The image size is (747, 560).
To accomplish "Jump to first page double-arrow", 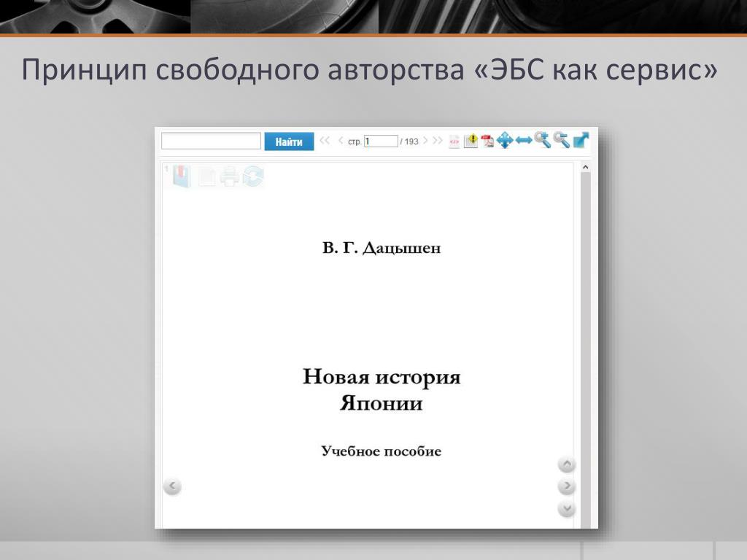I will click(x=325, y=141).
